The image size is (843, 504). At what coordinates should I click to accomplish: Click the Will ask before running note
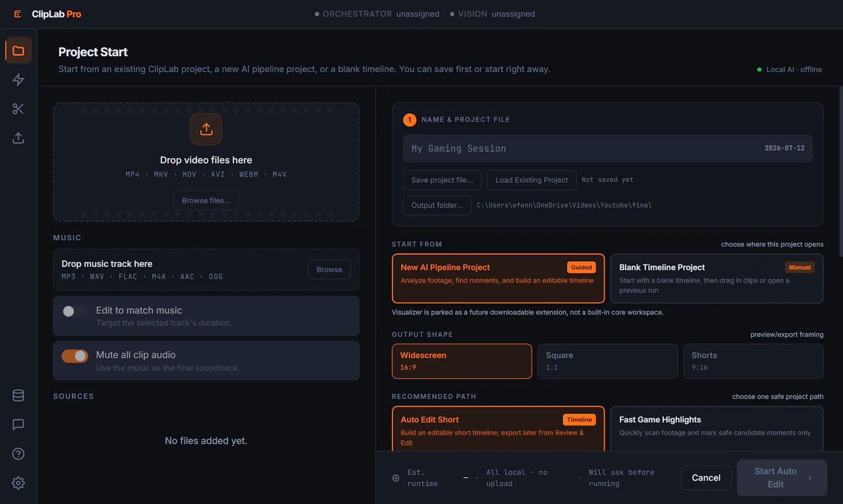621,478
